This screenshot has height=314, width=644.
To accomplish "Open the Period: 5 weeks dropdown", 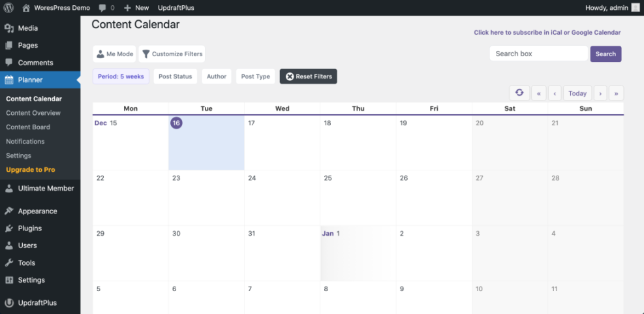I will (121, 76).
